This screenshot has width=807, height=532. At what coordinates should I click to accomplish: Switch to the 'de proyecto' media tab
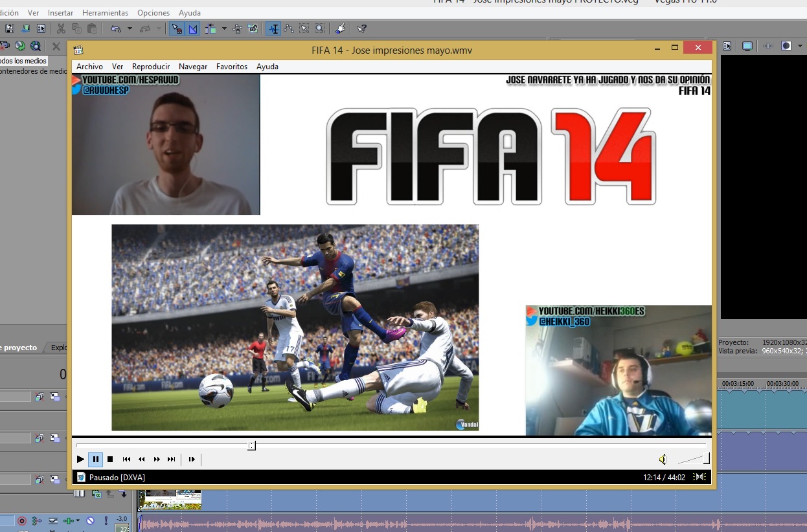point(19,348)
